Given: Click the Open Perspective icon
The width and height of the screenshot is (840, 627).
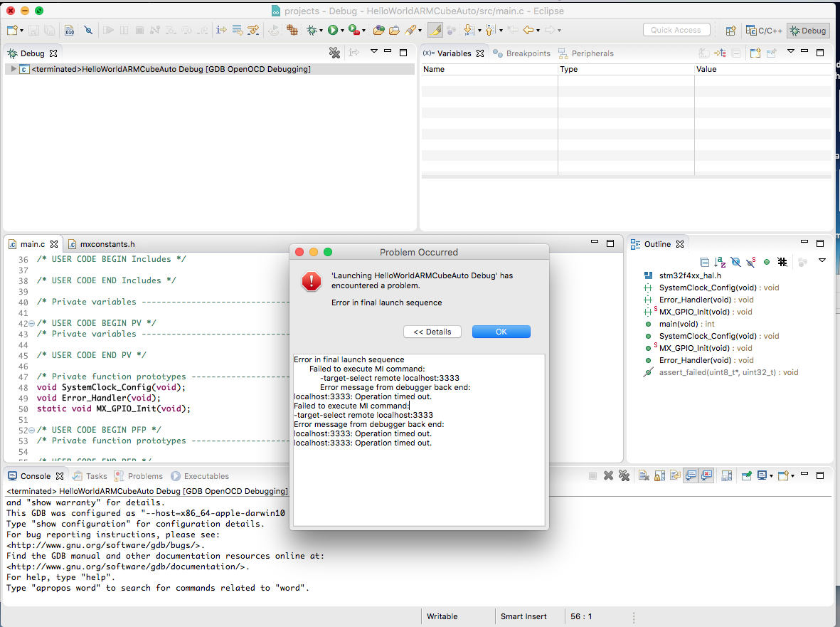Looking at the screenshot, I should pos(730,31).
